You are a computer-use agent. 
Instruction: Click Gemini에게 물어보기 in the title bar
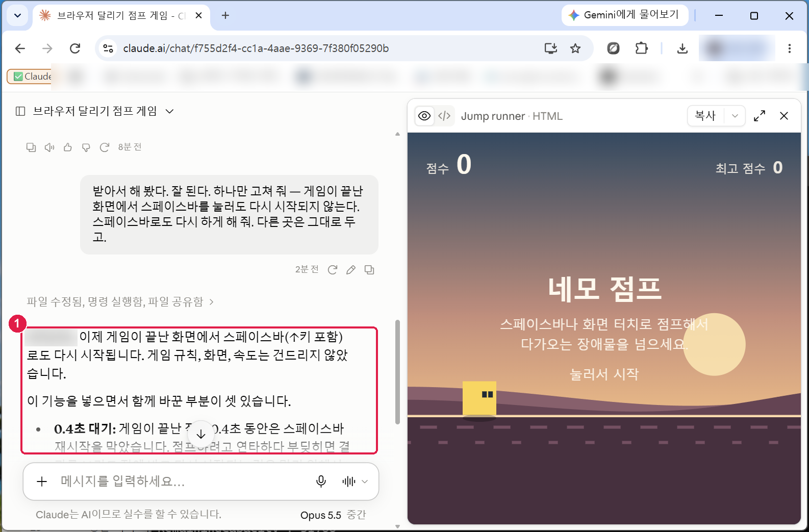625,15
